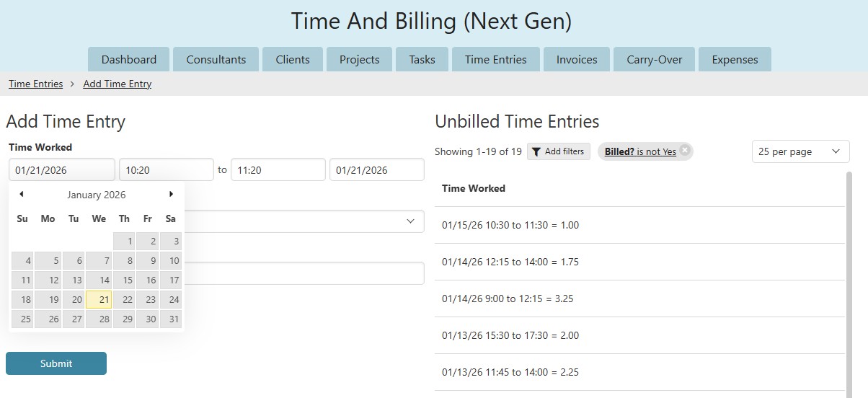Go to next month in calendar
The image size is (868, 398).
pos(171,194)
